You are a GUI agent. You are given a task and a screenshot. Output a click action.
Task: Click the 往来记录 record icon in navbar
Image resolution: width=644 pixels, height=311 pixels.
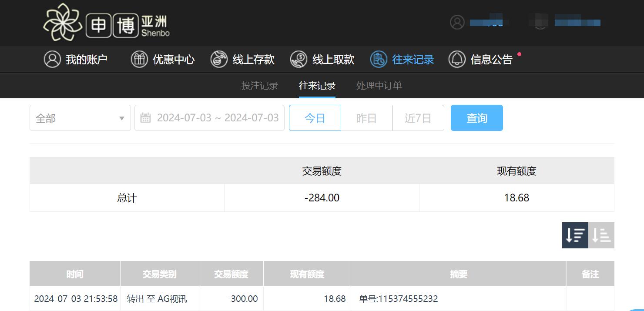pos(379,59)
